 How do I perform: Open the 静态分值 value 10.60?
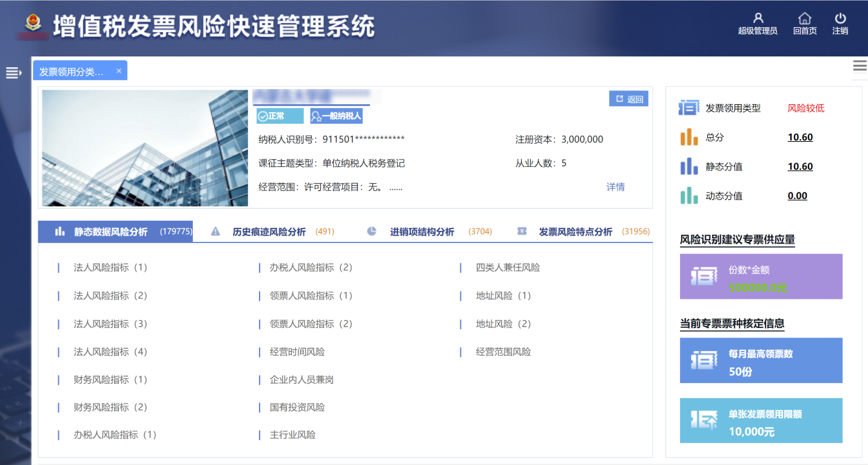[800, 167]
